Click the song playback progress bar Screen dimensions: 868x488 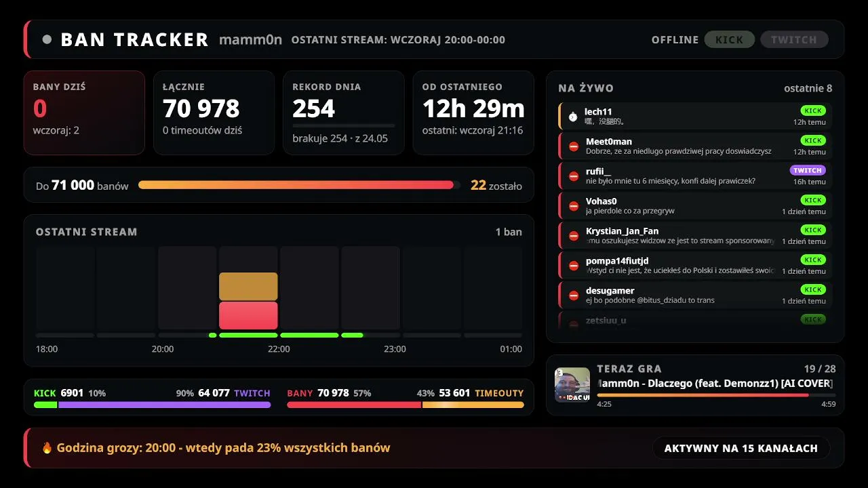[716, 395]
